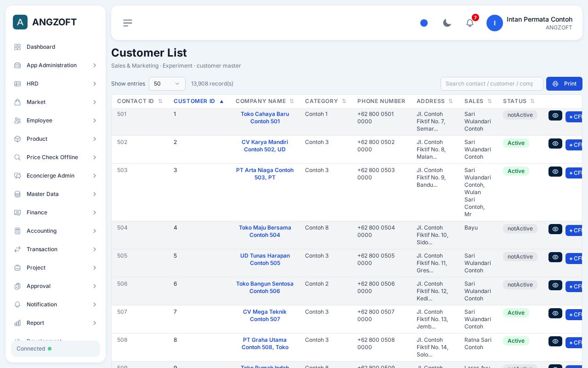Open the Show entries dropdown

point(167,84)
